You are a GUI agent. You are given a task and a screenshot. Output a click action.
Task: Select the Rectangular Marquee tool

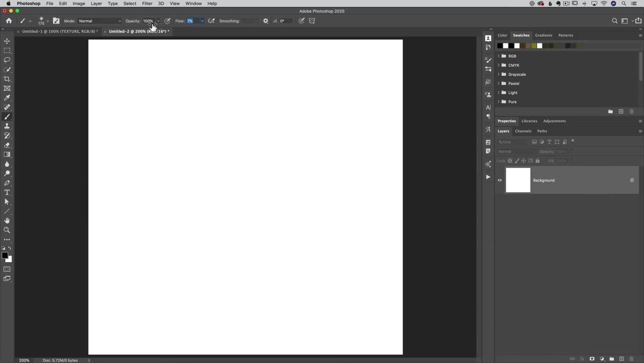[x=7, y=50]
